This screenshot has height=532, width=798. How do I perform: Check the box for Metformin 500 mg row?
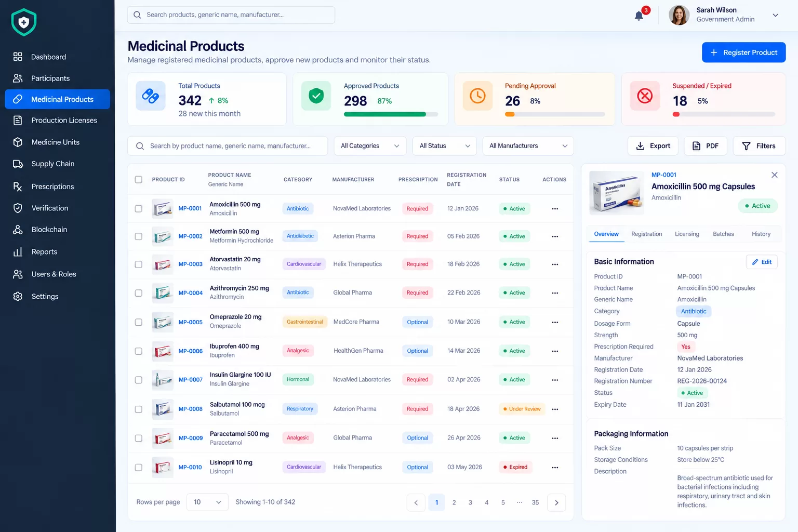click(139, 236)
